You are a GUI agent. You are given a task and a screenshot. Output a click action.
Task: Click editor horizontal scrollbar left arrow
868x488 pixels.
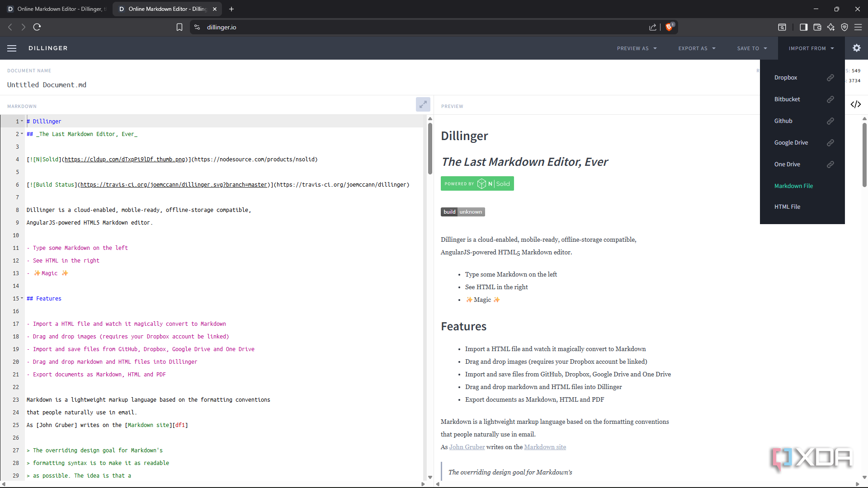(x=4, y=484)
